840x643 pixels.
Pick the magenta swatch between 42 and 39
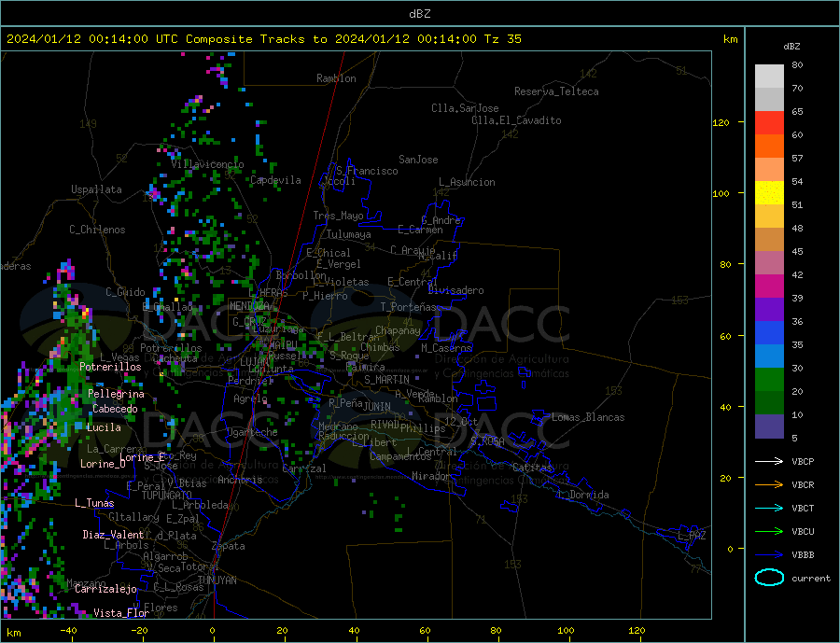(769, 287)
